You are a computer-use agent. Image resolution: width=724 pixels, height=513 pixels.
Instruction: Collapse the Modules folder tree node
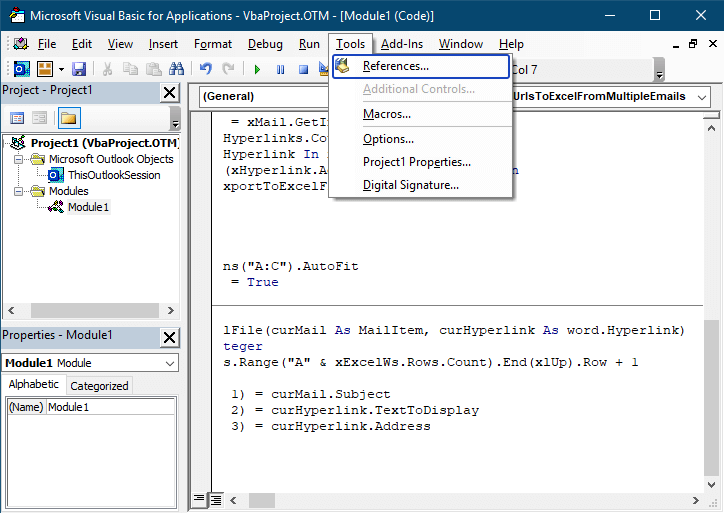[x=20, y=191]
